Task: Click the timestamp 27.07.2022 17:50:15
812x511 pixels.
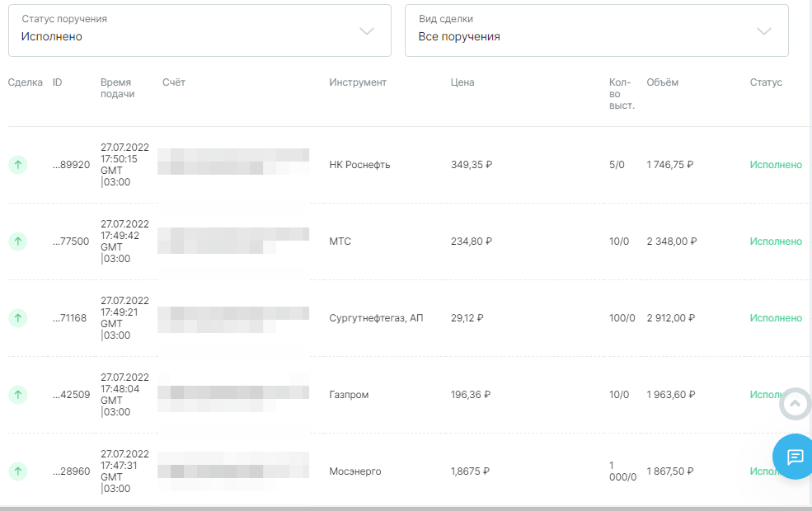Action: [x=124, y=165]
